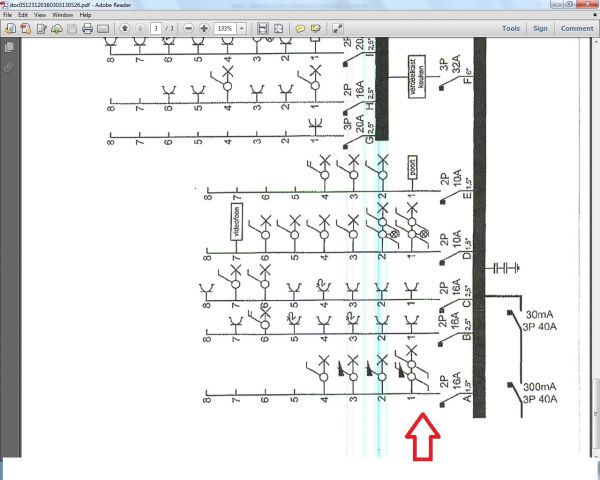600x480 pixels.
Task: Click the fit width scrolling mode icon
Action: pyautogui.click(x=262, y=28)
